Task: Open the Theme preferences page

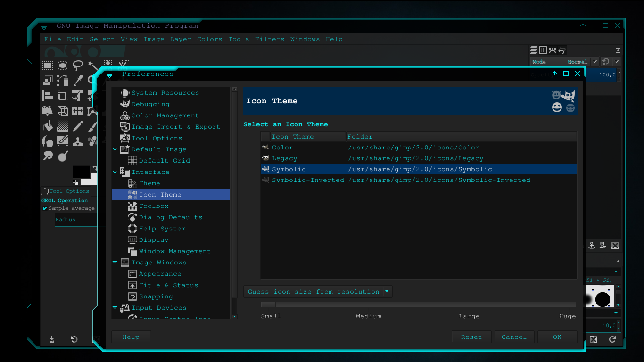Action: 149,183
